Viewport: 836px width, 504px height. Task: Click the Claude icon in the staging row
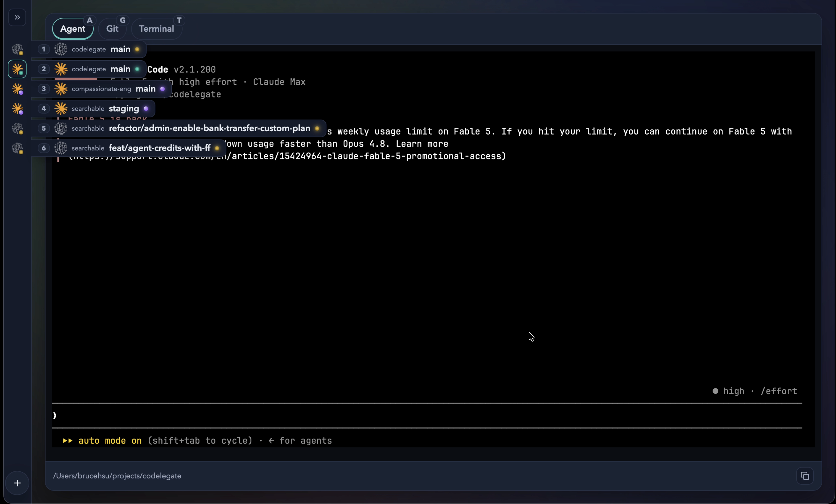pyautogui.click(x=61, y=108)
